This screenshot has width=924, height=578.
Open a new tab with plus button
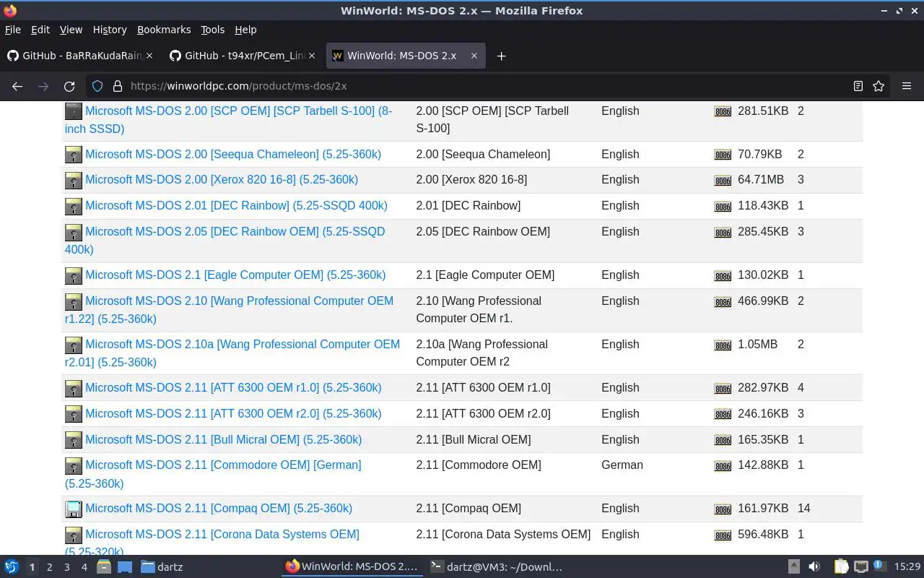(501, 56)
